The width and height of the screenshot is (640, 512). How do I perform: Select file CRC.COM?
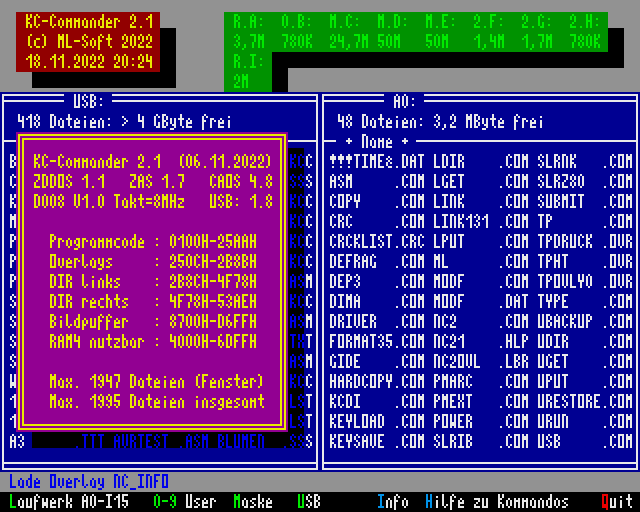[x=376, y=222]
